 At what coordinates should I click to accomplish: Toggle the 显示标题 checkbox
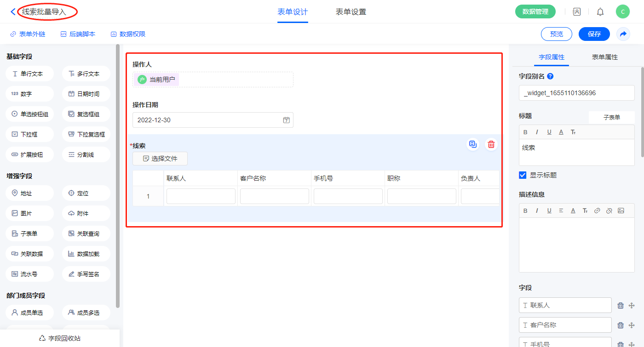(x=523, y=175)
